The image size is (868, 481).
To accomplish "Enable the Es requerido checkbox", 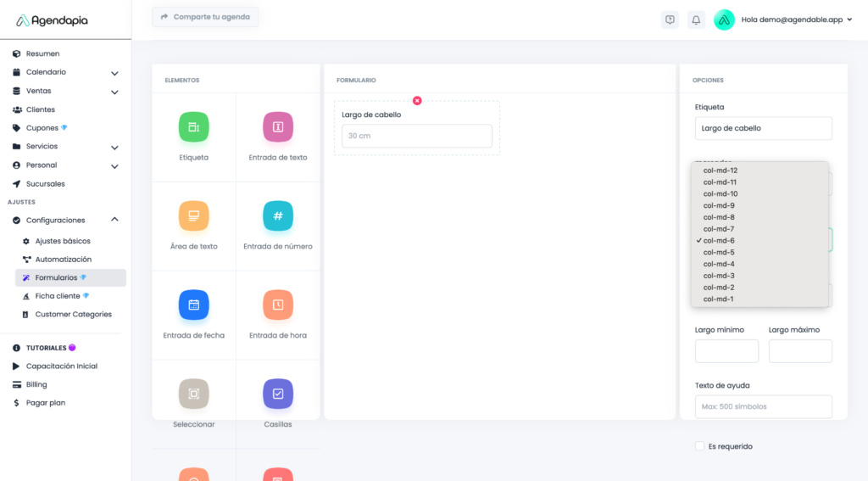I will [699, 446].
